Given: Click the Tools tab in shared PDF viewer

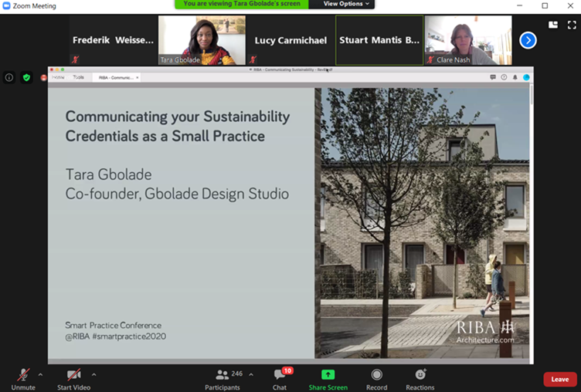Looking at the screenshot, I should tap(78, 77).
